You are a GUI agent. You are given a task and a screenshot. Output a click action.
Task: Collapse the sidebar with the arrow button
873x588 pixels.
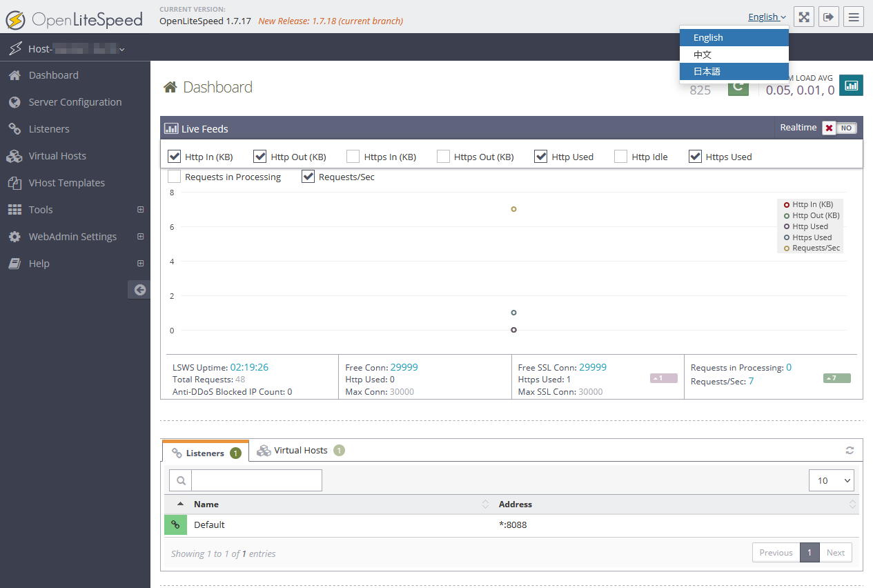click(139, 290)
